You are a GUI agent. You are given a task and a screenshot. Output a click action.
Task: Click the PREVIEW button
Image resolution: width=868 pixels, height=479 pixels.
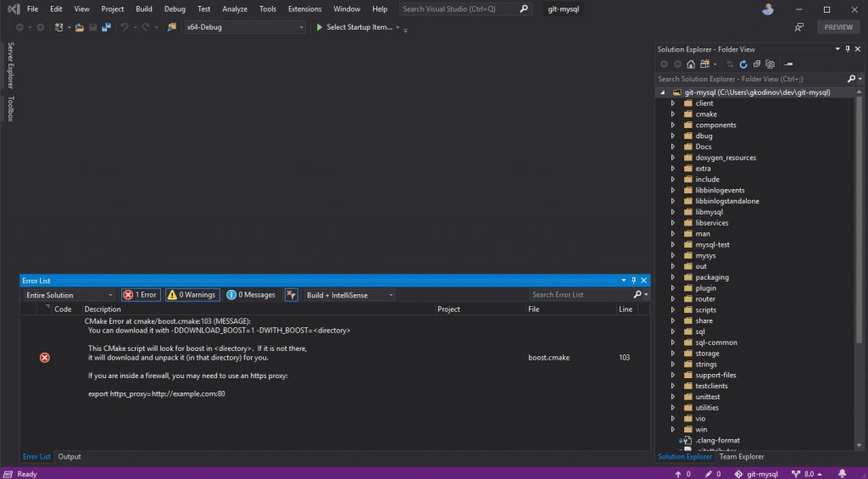(838, 27)
